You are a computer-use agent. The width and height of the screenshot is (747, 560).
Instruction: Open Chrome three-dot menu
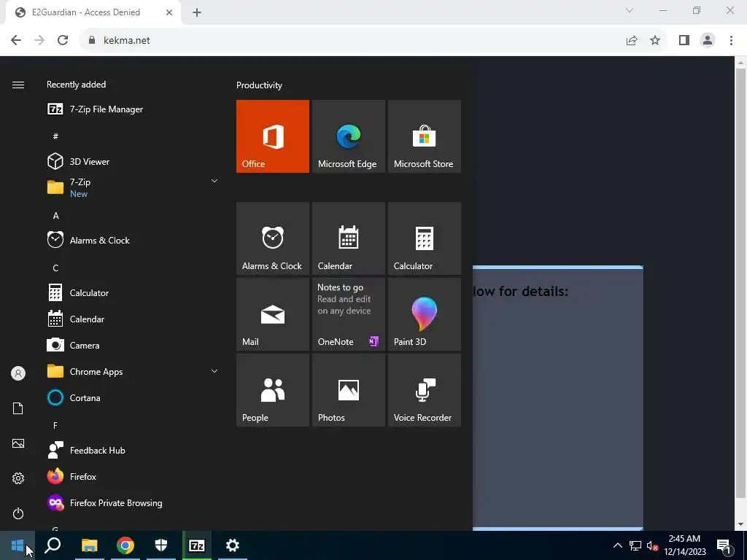pyautogui.click(x=731, y=41)
